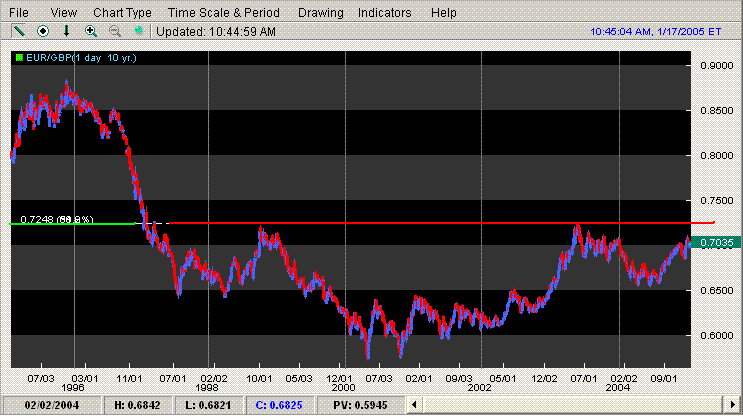Click the 0.9000 price axis label
This screenshot has width=743, height=416.
[716, 65]
